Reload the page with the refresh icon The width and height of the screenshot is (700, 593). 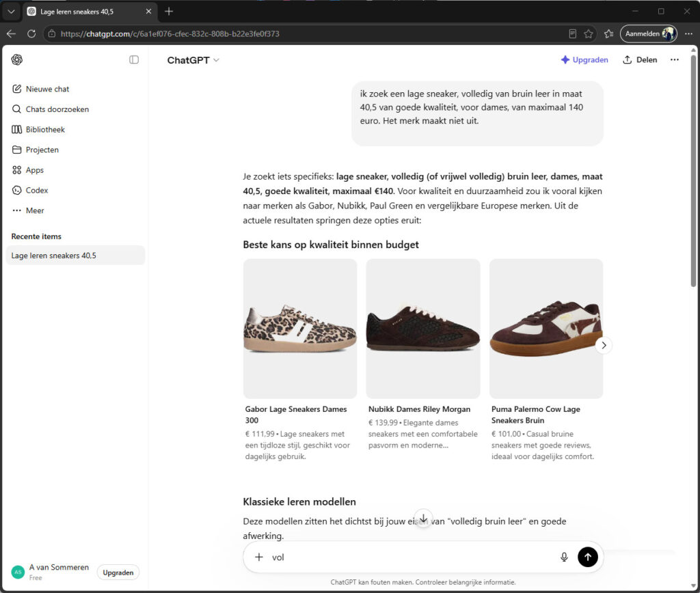click(x=31, y=33)
